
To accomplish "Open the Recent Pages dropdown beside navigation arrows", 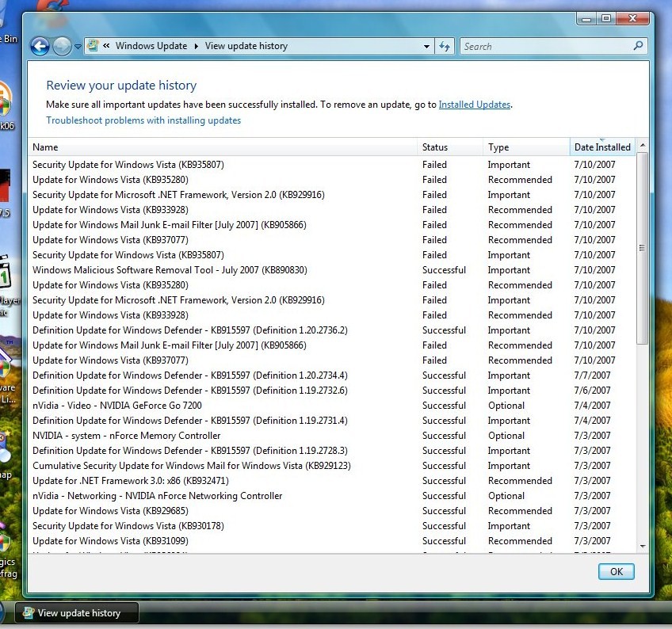I will 78,46.
